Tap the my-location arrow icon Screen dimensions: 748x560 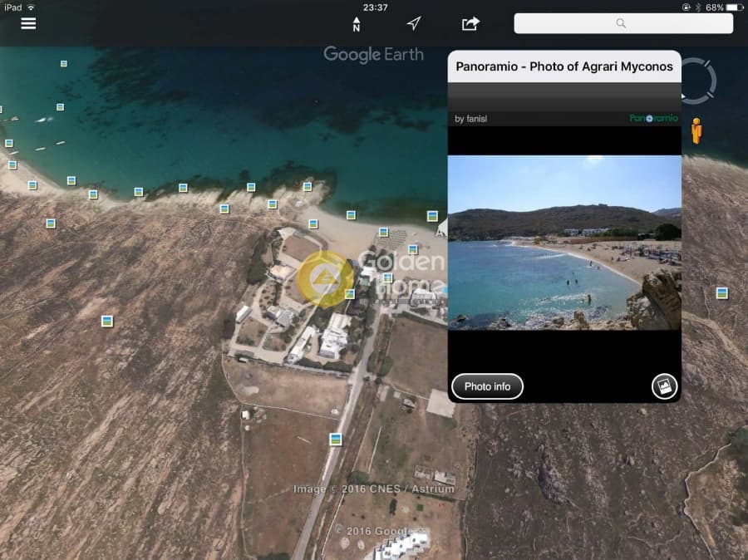point(414,23)
